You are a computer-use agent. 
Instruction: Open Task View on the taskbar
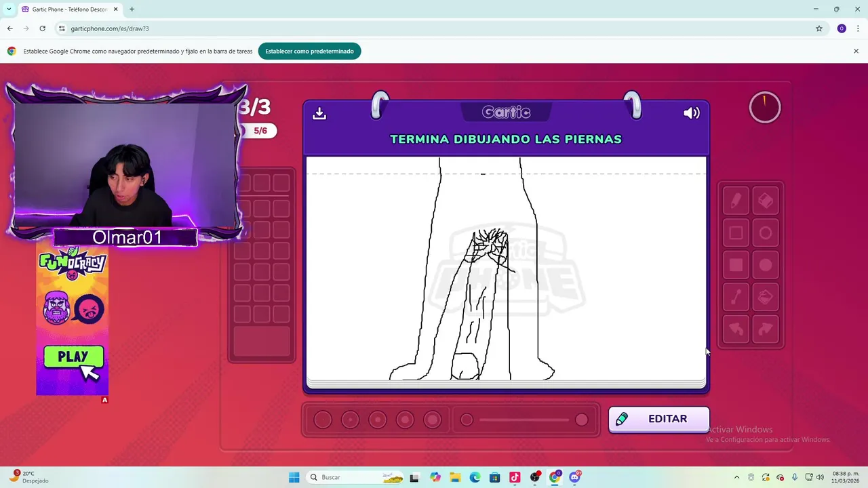414,477
